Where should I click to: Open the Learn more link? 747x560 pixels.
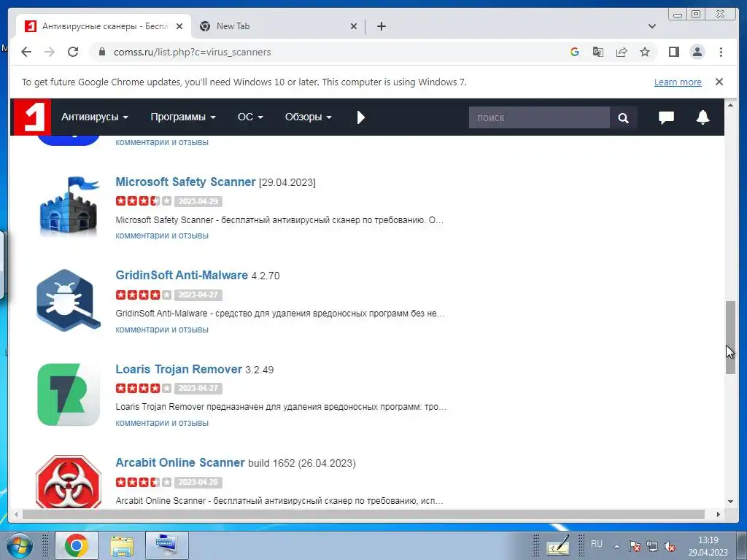678,82
